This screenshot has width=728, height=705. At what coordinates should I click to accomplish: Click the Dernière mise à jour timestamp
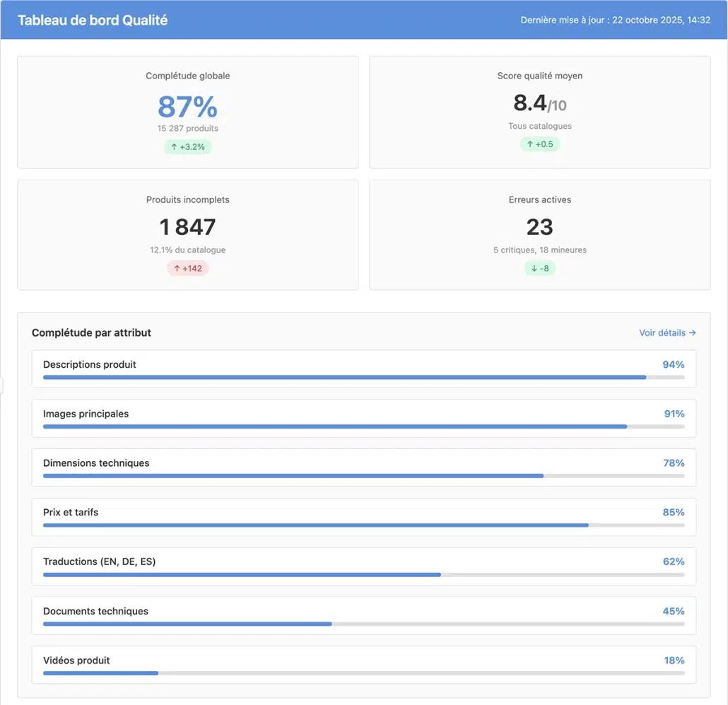tap(615, 20)
